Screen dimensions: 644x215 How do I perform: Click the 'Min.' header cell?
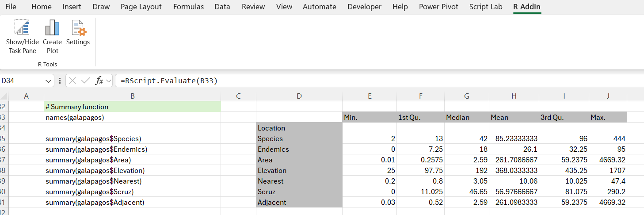[370, 117]
